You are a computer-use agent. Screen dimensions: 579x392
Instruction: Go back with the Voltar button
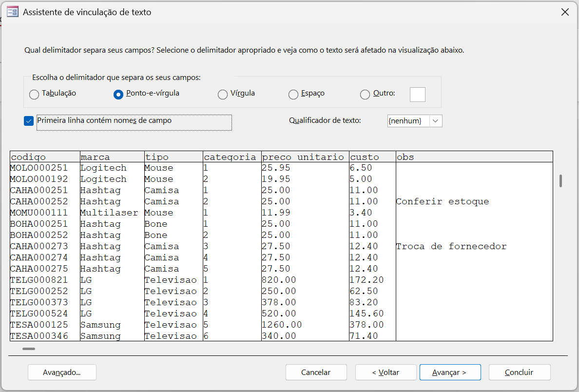point(386,372)
